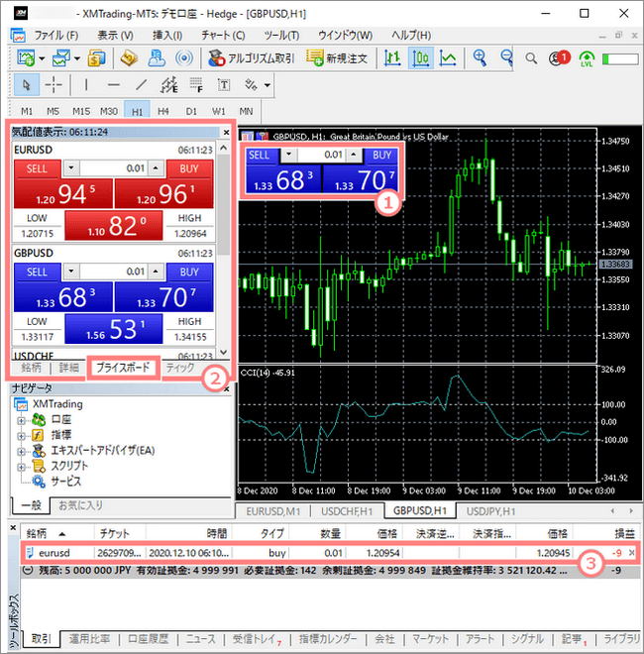644x654 pixels.
Task: Open account notifications icon
Action: coord(559,58)
